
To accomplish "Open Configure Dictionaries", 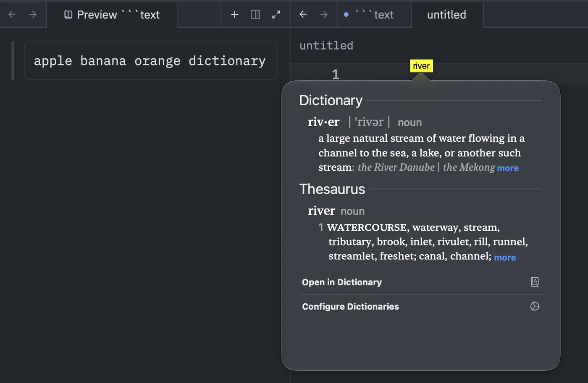I will pyautogui.click(x=421, y=307).
